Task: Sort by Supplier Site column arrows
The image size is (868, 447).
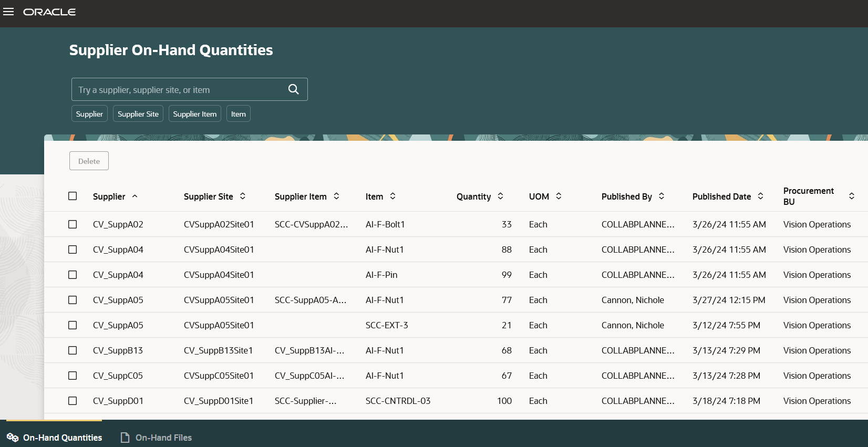Action: click(243, 196)
